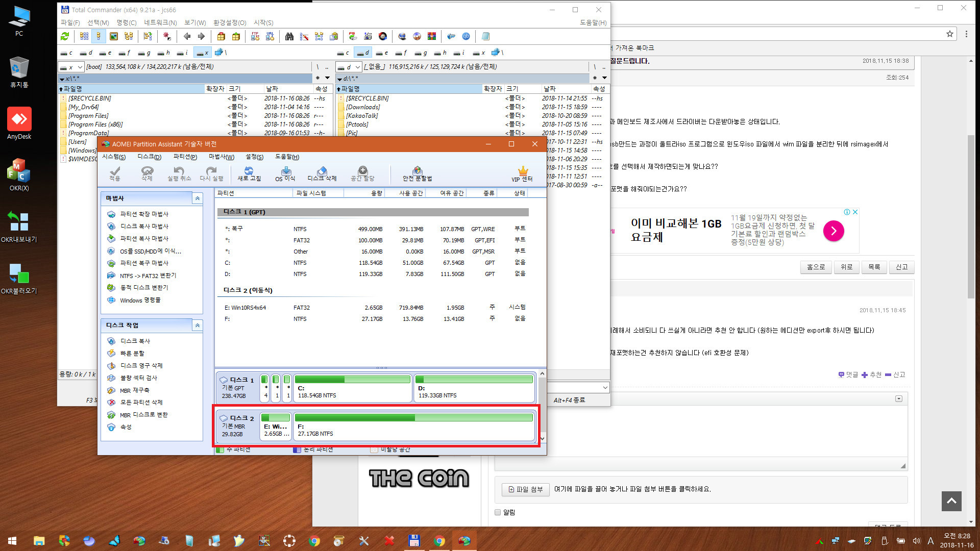Click the 홈으로 button in browser
This screenshot has height=551, width=980.
coord(816,267)
